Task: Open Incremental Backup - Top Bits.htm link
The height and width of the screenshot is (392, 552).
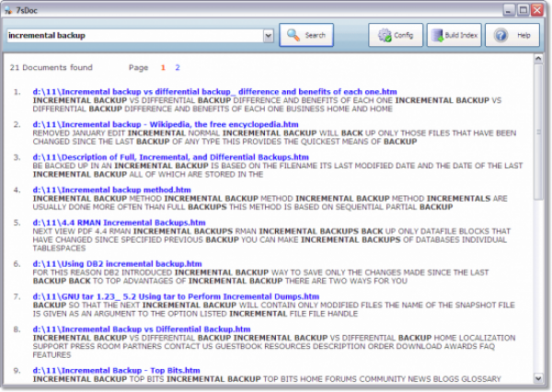Action: coord(116,371)
